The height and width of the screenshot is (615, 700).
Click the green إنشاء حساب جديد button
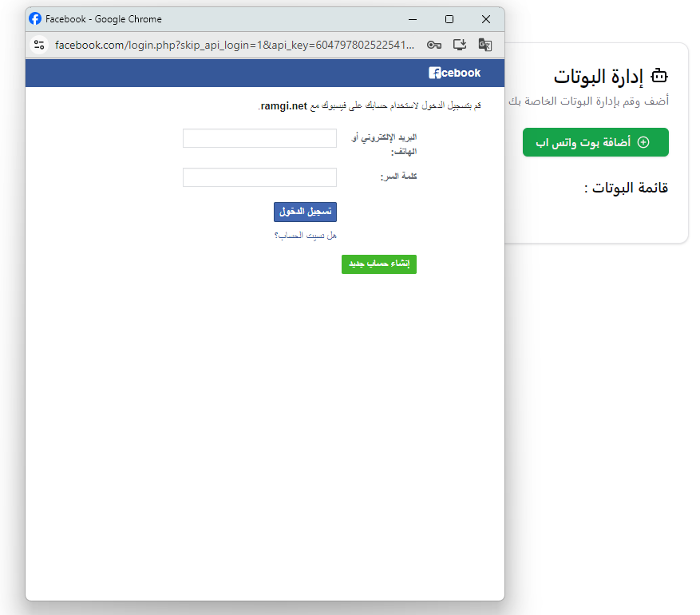point(379,264)
